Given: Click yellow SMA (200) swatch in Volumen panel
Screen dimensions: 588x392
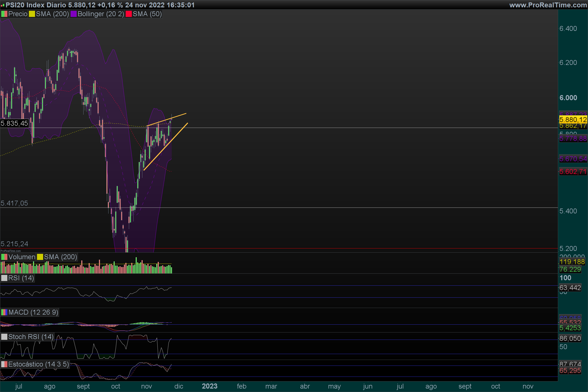Looking at the screenshot, I should 40,257.
